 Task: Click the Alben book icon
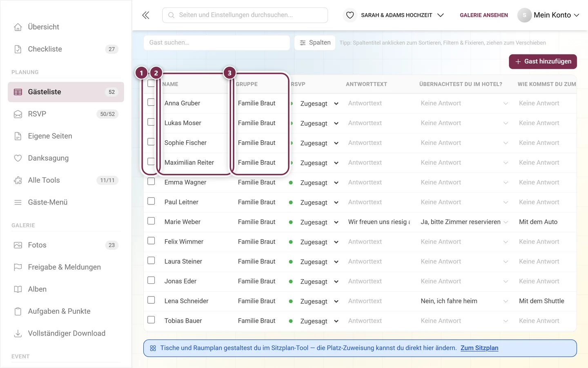tap(18, 289)
